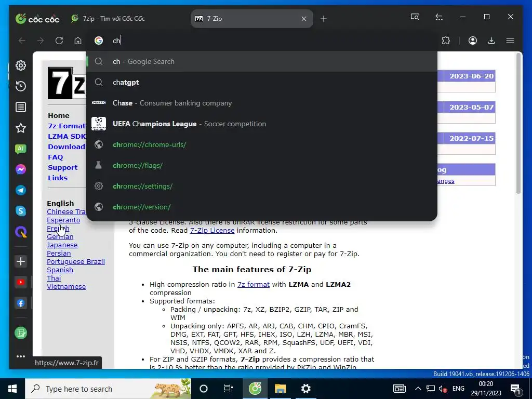Open the Support link in the 7-Zip menu

[x=62, y=168]
